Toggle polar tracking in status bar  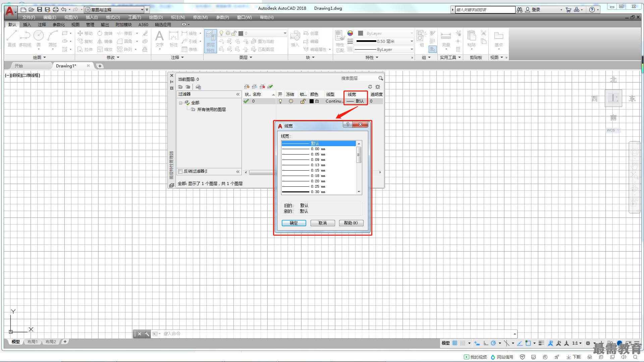click(x=493, y=343)
